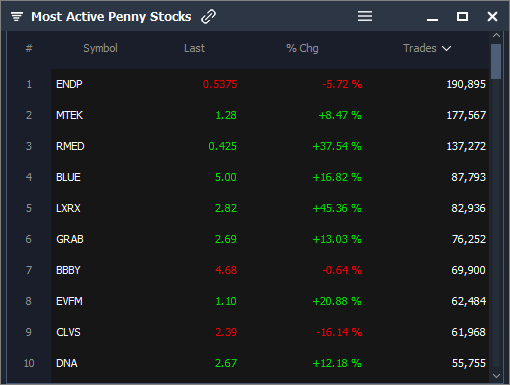Close the Most Active Penny Stocks window

(x=492, y=16)
